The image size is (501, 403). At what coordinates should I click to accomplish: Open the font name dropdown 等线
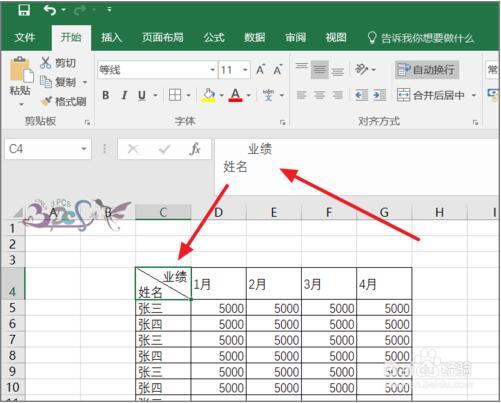212,70
